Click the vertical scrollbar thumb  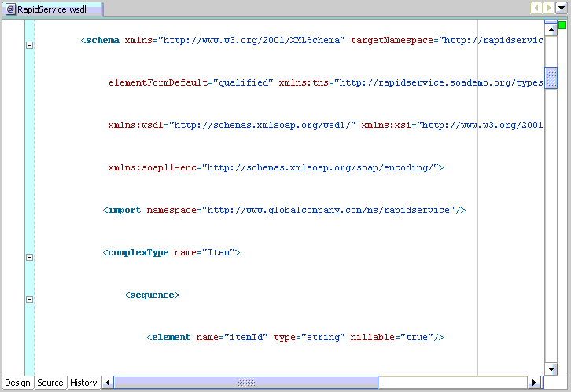tap(551, 78)
